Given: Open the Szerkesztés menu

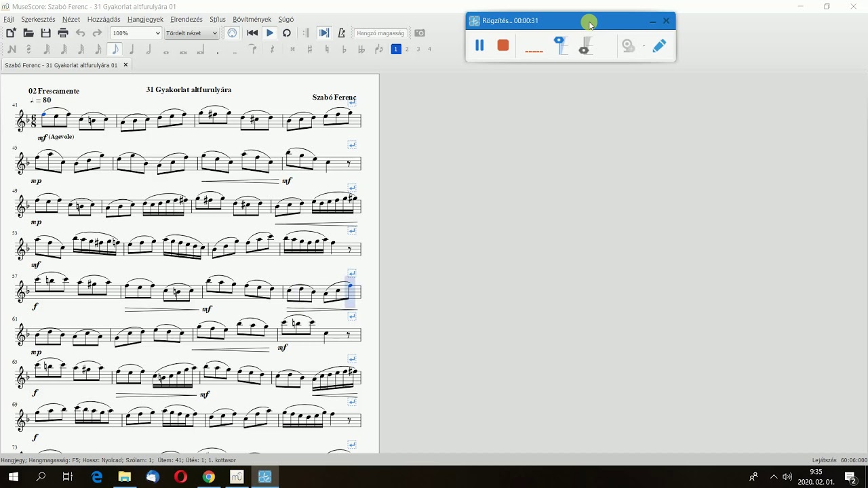Looking at the screenshot, I should [38, 20].
